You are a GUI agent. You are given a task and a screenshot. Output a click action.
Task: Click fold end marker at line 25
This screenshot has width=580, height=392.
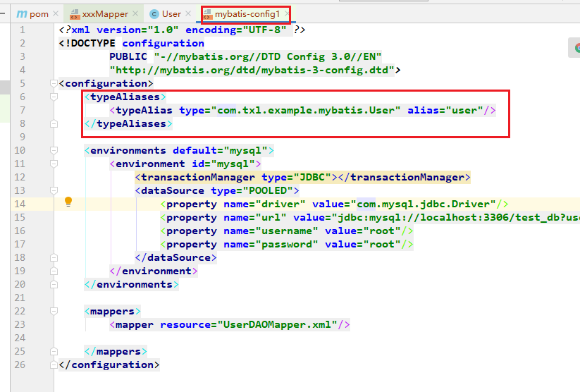54,351
